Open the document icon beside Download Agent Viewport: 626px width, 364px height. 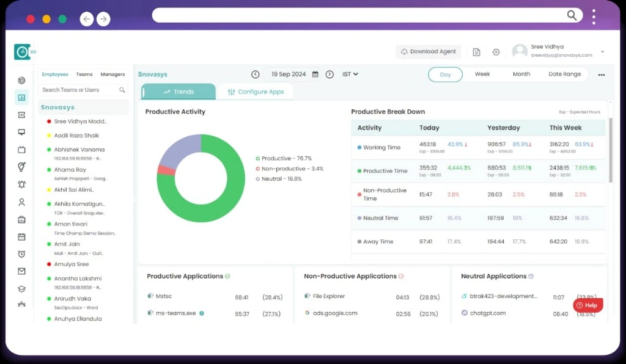(477, 52)
